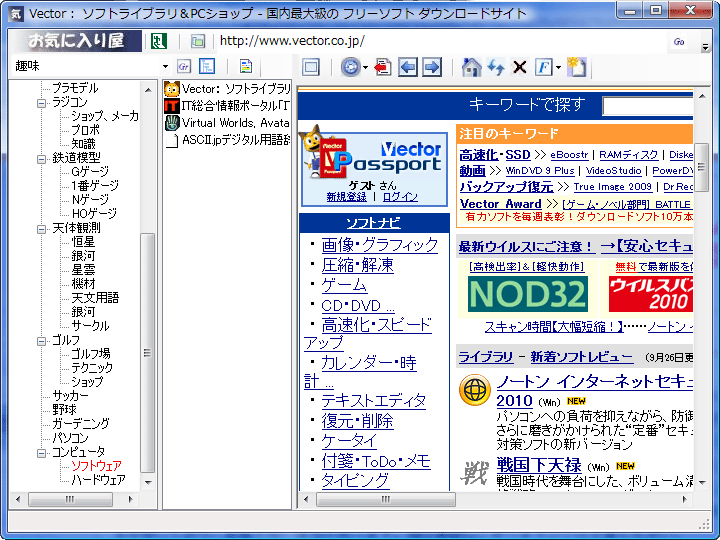Click the Home icon in the toolbar

pos(471,68)
